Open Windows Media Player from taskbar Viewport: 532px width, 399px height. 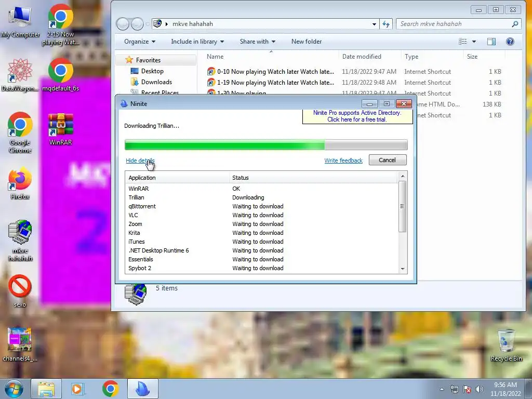[x=77, y=389]
